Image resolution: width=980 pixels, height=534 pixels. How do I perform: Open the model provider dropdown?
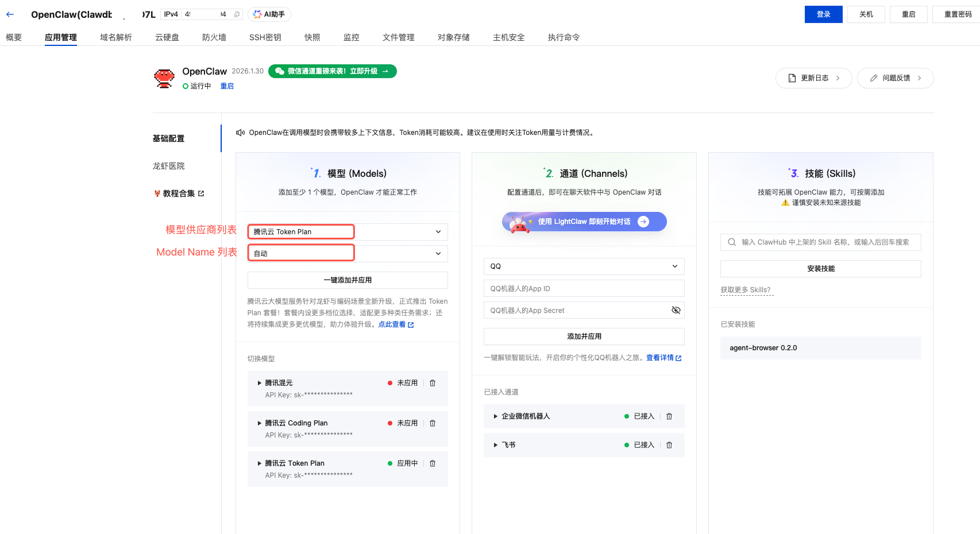348,232
